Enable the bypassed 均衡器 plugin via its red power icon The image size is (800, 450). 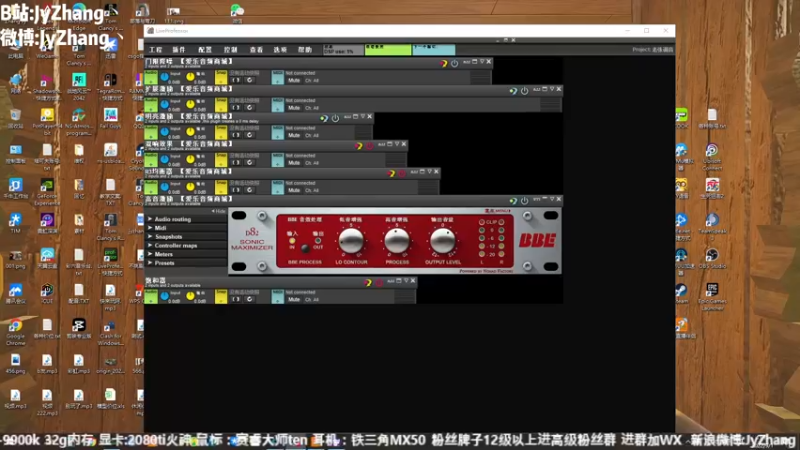click(x=402, y=173)
